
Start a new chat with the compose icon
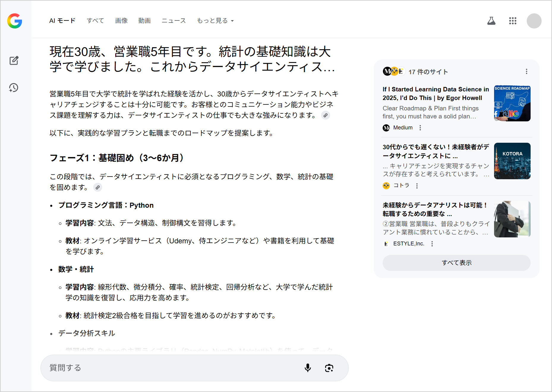tap(14, 61)
